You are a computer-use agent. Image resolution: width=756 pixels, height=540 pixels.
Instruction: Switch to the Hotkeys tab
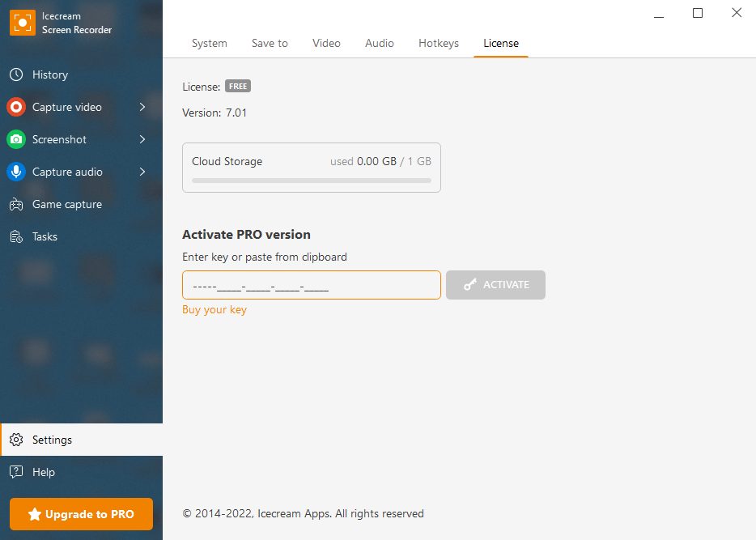pos(438,43)
